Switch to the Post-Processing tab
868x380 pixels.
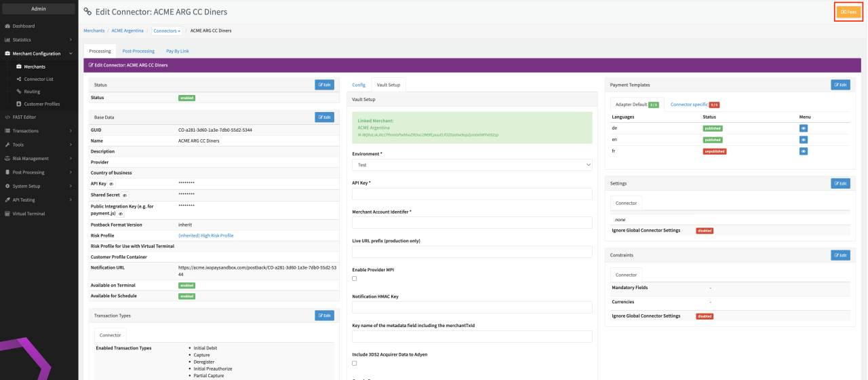138,51
